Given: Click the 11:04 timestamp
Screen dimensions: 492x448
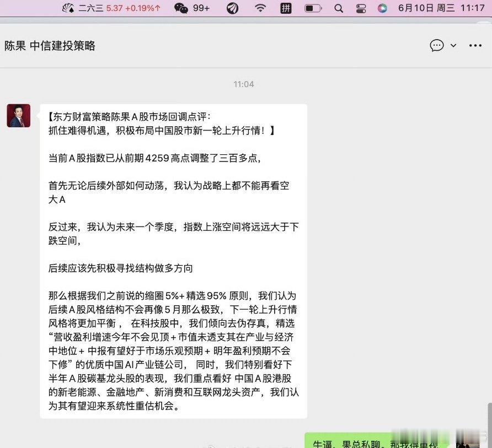Looking at the screenshot, I should pyautogui.click(x=244, y=84).
